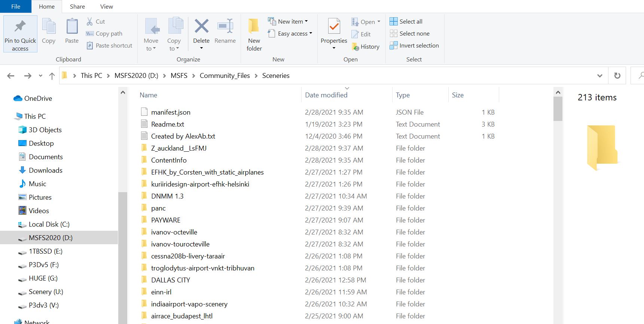Click Pin to Quick access icon
Image resolution: width=644 pixels, height=324 pixels.
[x=20, y=26]
